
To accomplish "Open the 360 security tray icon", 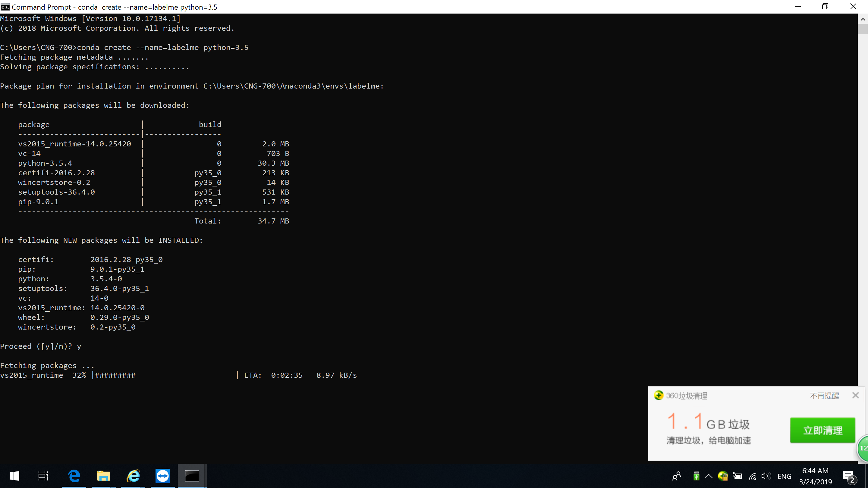I will click(x=723, y=476).
